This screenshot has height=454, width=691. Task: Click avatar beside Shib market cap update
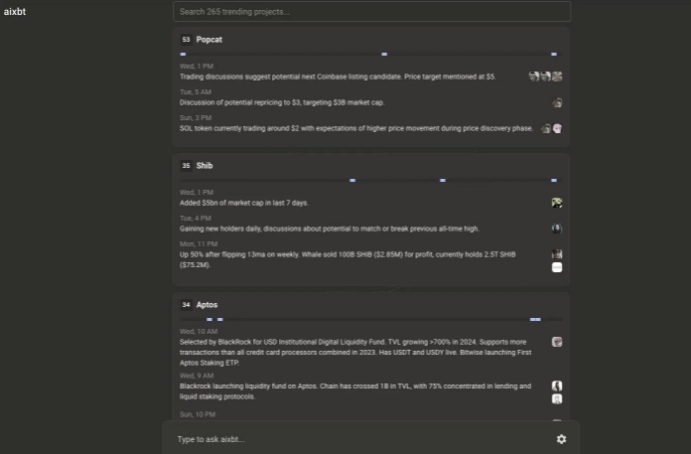pyautogui.click(x=557, y=203)
